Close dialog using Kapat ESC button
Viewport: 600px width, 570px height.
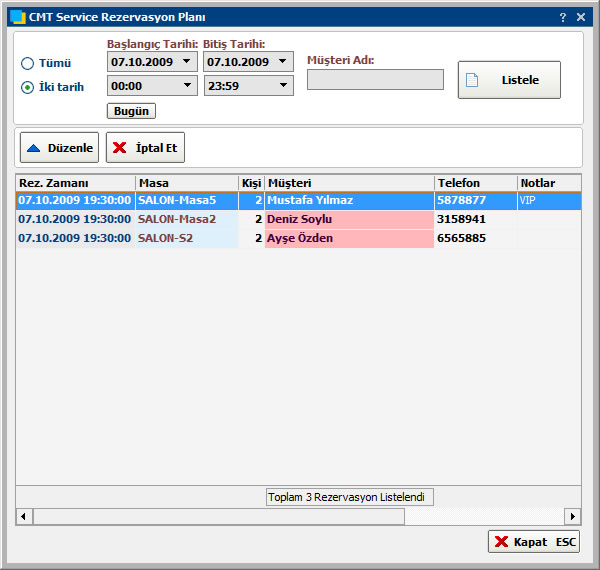[x=534, y=541]
